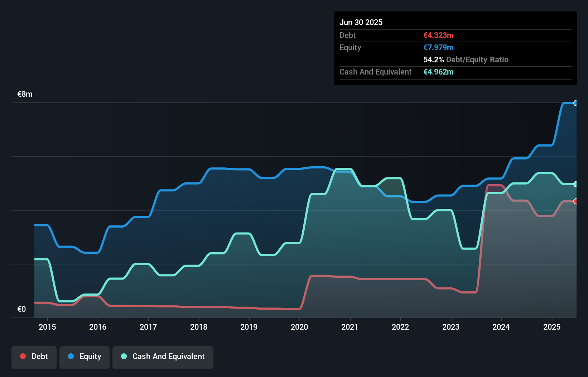Toggle the Equity legend button
The width and height of the screenshot is (588, 377).
pyautogui.click(x=85, y=357)
